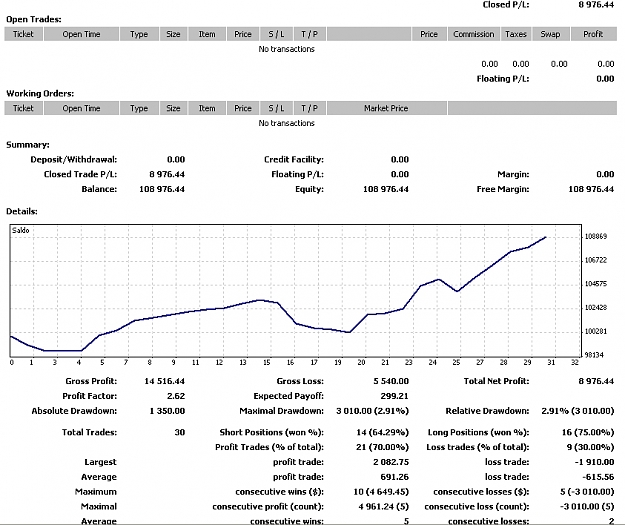
Task: Select the Market Price column header
Action: pos(386,108)
